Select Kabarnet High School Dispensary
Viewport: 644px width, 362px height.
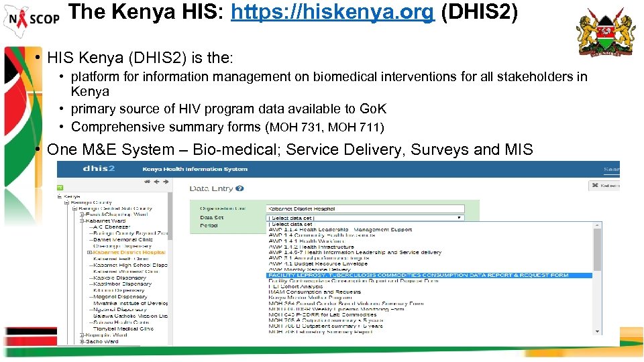(x=130, y=265)
